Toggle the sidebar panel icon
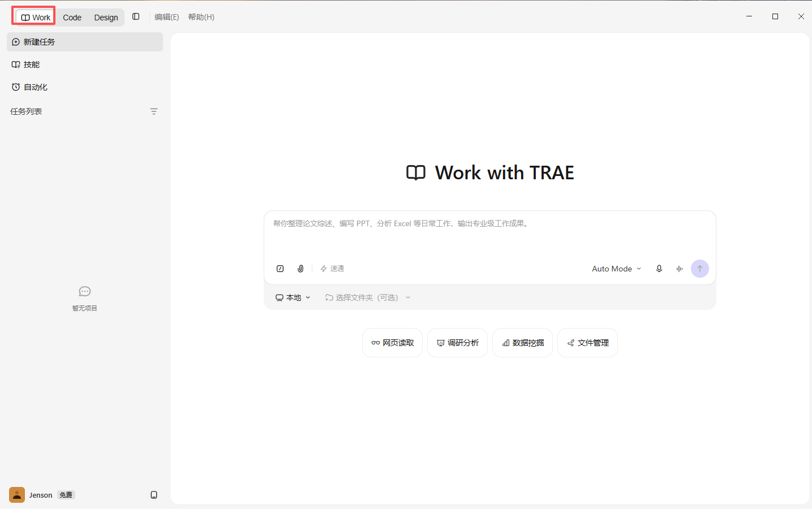This screenshot has height=509, width=812. 136,17
